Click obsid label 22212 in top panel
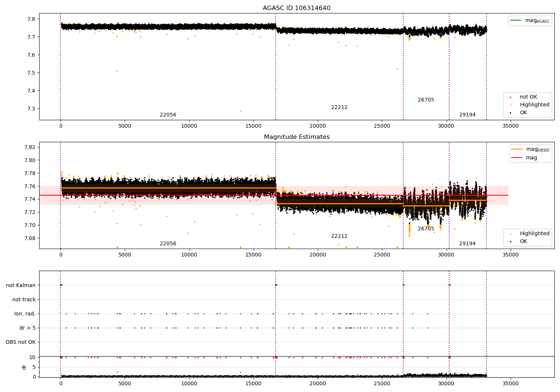Screen dimensions: 560x392 339,108
